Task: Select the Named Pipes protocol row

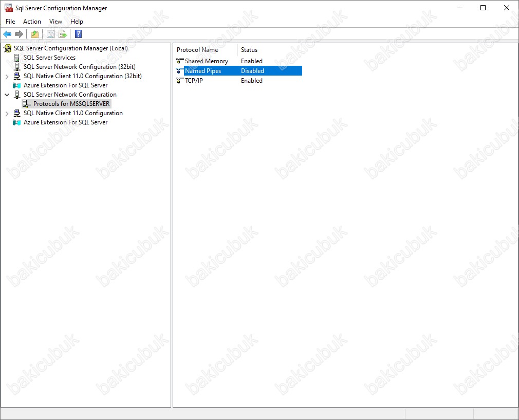Action: coord(238,71)
